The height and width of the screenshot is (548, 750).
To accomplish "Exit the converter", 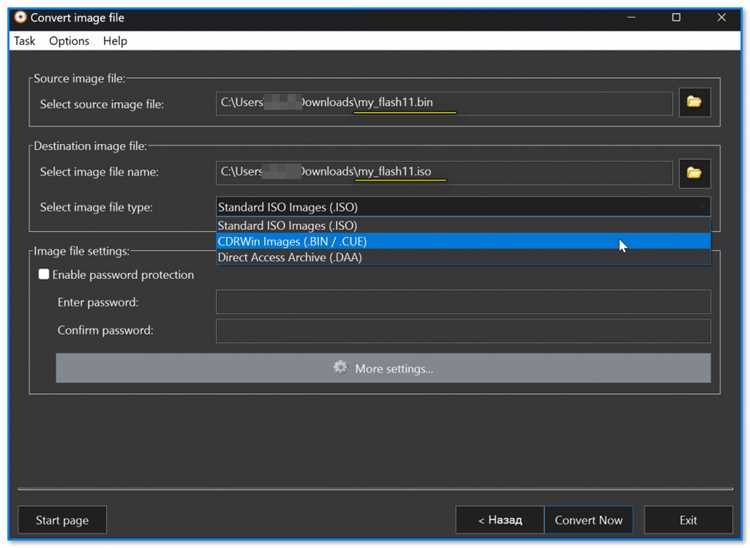I will (x=688, y=520).
